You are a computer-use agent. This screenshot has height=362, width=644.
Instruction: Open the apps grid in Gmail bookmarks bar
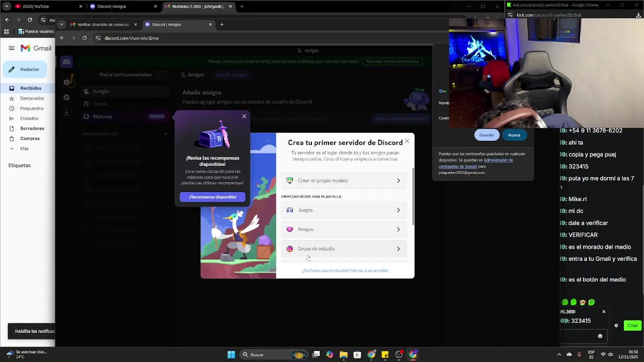click(x=6, y=31)
